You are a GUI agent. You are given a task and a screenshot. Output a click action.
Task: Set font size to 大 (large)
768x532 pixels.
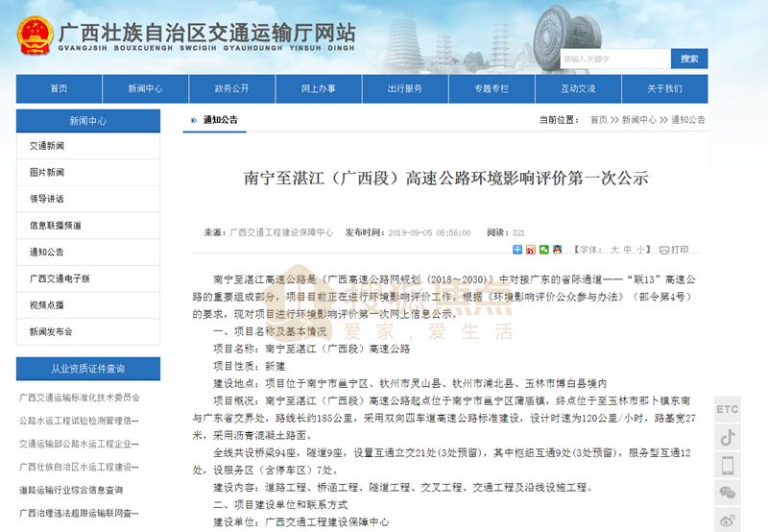614,250
